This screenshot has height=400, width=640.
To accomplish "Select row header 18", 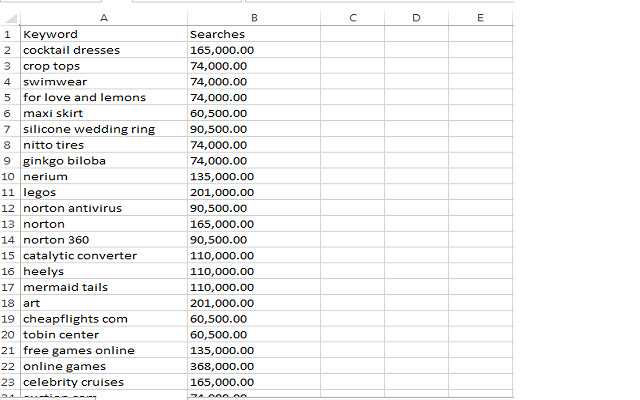I will click(x=8, y=303).
